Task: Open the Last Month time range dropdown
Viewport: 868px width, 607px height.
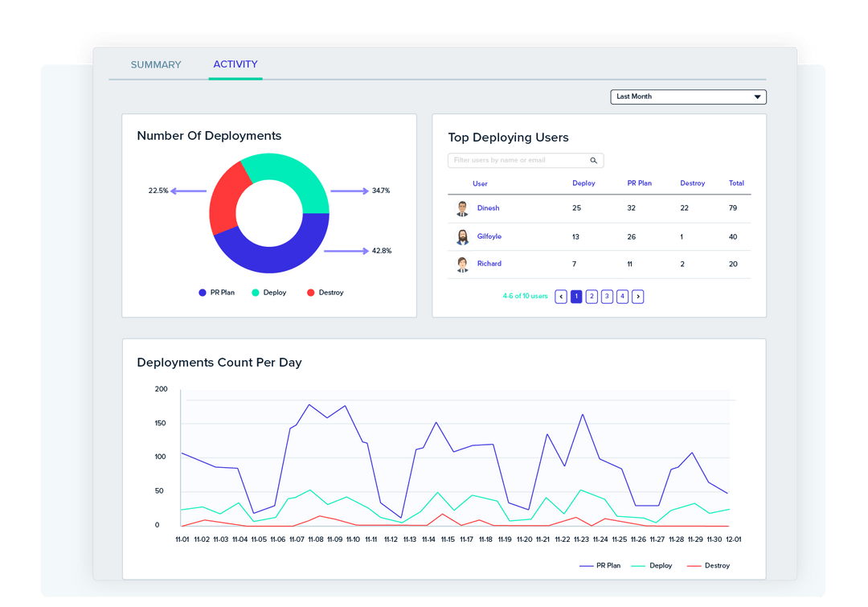Action: (x=688, y=96)
